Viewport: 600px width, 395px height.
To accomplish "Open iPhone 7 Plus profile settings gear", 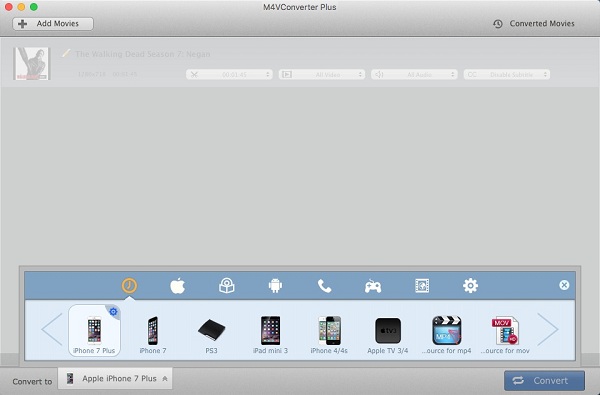I will click(x=113, y=312).
